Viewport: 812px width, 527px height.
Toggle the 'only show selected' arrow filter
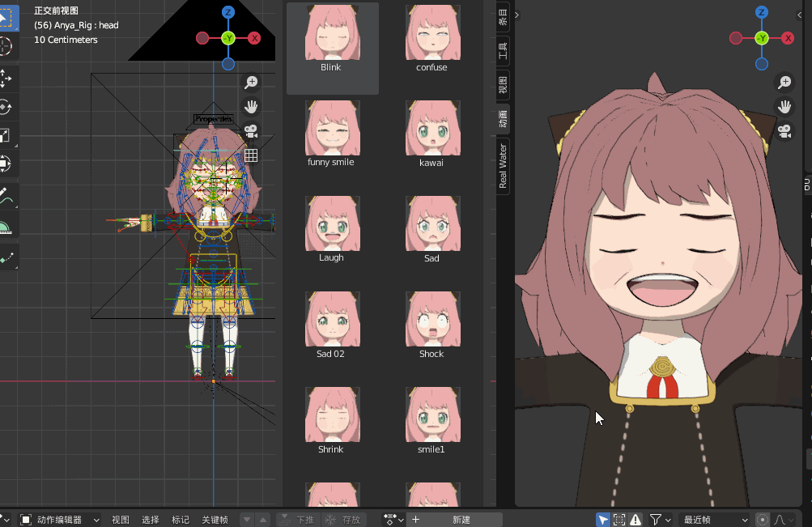[603, 520]
